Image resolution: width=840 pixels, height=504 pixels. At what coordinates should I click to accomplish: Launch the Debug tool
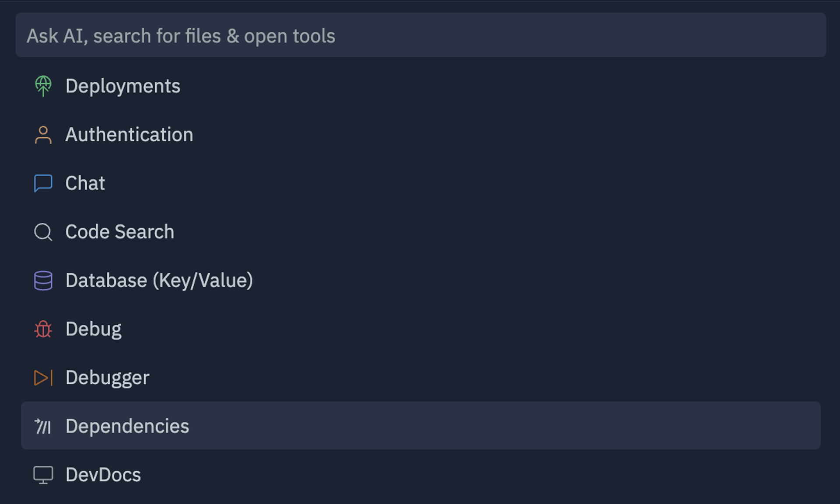[x=93, y=329]
